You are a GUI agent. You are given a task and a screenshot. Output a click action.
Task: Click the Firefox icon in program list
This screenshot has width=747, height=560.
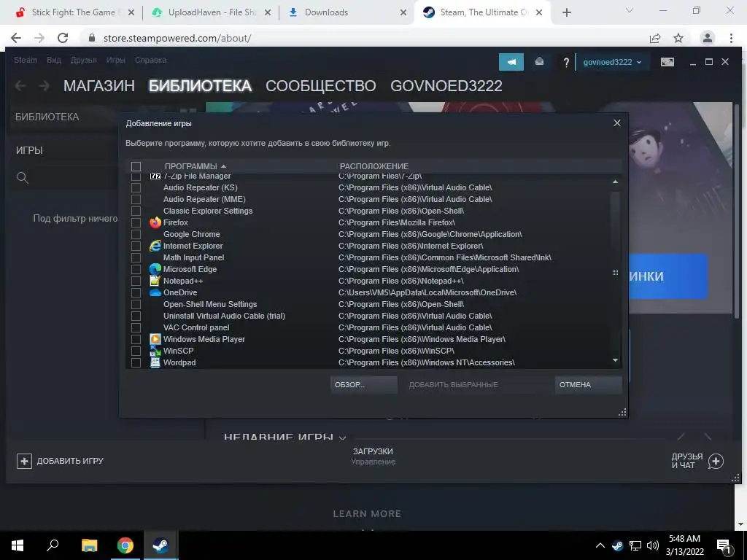[x=155, y=222]
